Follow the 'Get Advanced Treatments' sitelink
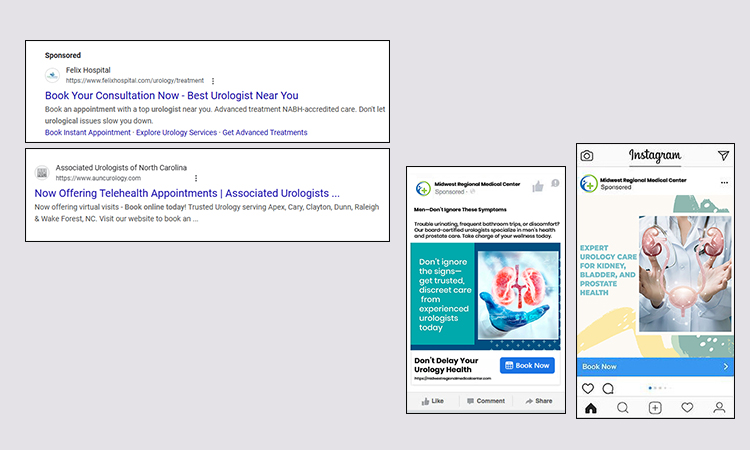Image resolution: width=750 pixels, height=450 pixels. (x=265, y=132)
